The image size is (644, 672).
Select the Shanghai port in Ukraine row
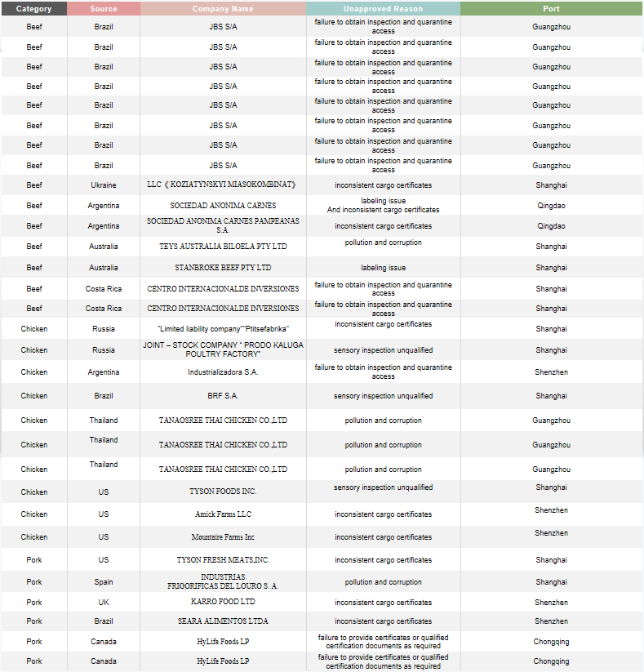click(x=551, y=185)
